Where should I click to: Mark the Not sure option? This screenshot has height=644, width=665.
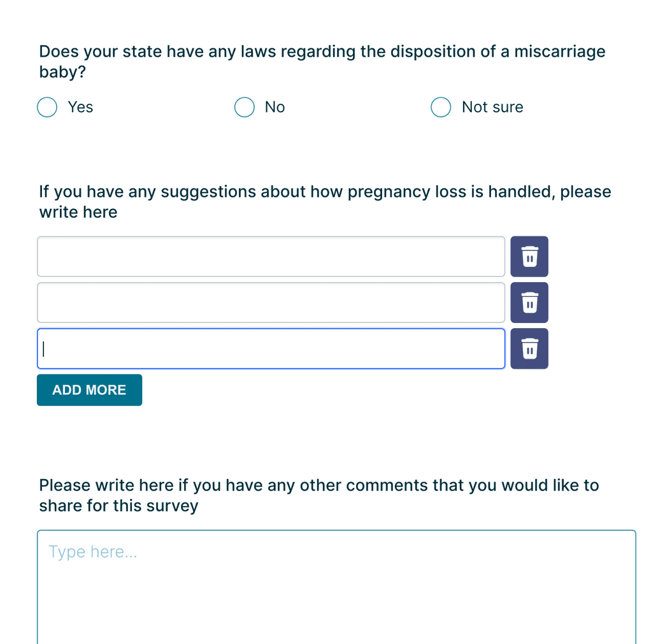point(441,107)
